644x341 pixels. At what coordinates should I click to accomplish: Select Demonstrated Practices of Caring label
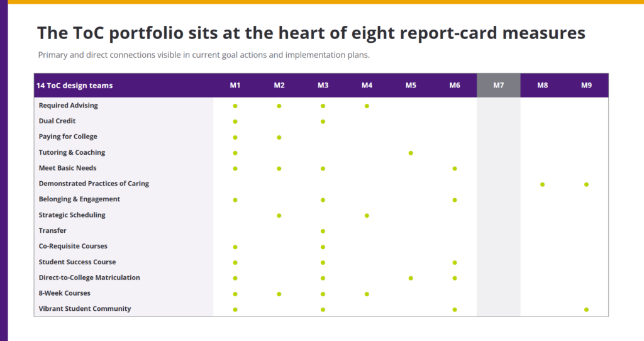[94, 184]
